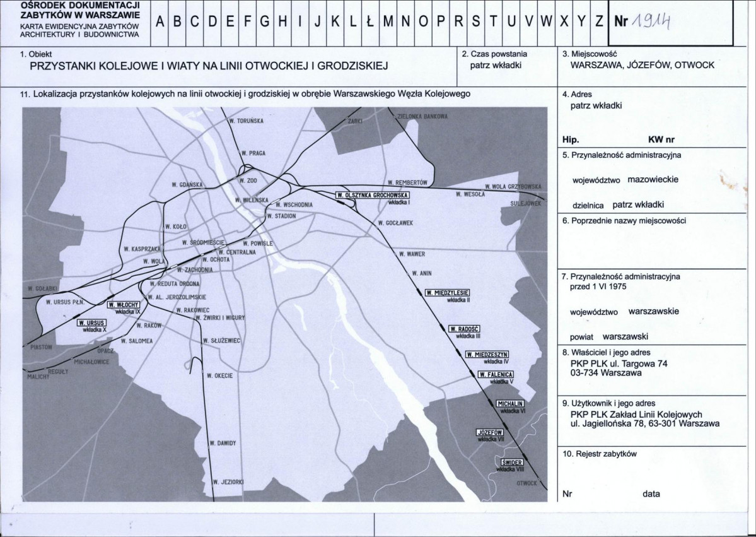Click "patrz wkładki" under 4. Adres

tap(596, 105)
